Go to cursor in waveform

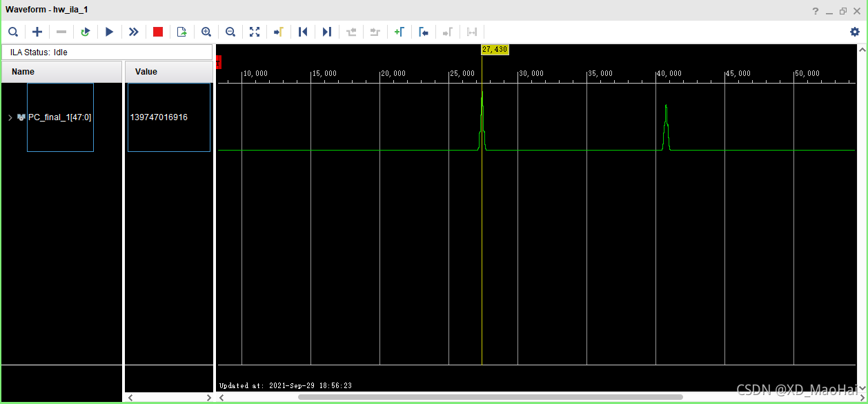tap(279, 32)
